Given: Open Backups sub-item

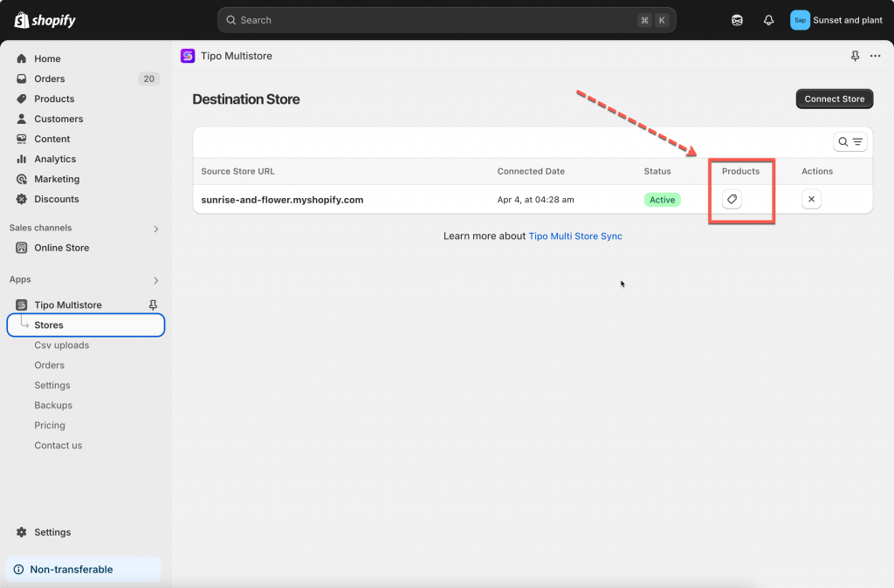Looking at the screenshot, I should pyautogui.click(x=53, y=405).
